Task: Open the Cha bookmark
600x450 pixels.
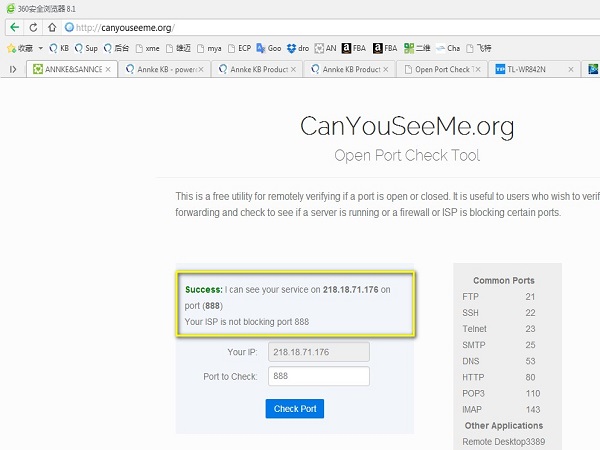Action: pyautogui.click(x=448, y=48)
